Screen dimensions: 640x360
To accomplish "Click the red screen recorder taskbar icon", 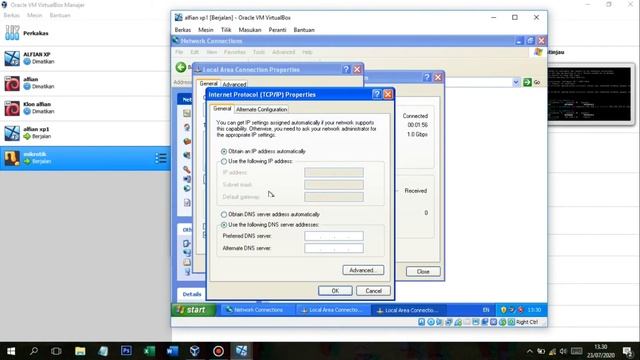I will click(x=218, y=351).
